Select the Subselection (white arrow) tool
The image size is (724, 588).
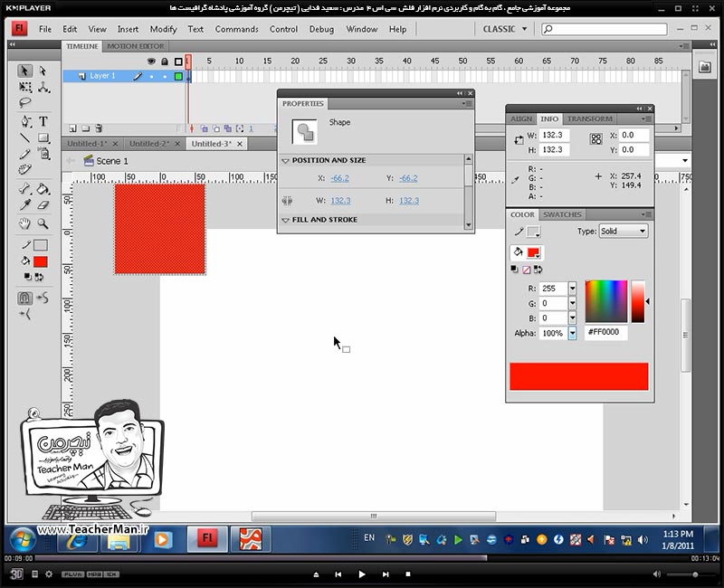coord(43,71)
